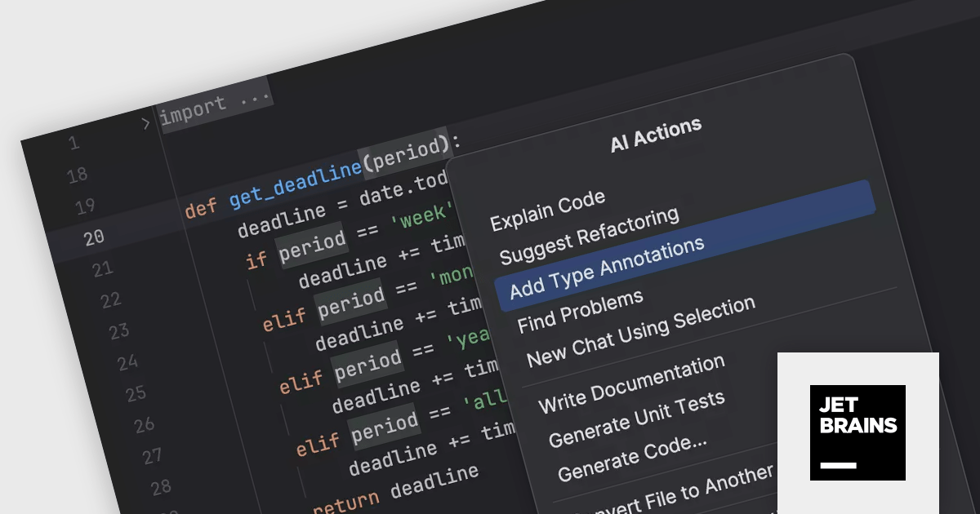This screenshot has width=980, height=514.
Task: Click line number 26 in gutter
Action: 145,425
